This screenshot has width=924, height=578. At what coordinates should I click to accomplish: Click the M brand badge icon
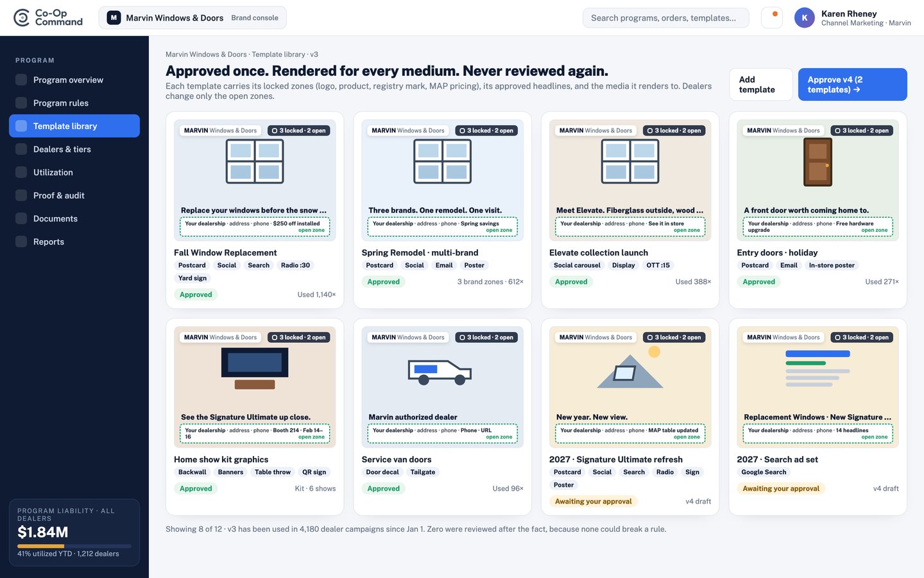(114, 18)
